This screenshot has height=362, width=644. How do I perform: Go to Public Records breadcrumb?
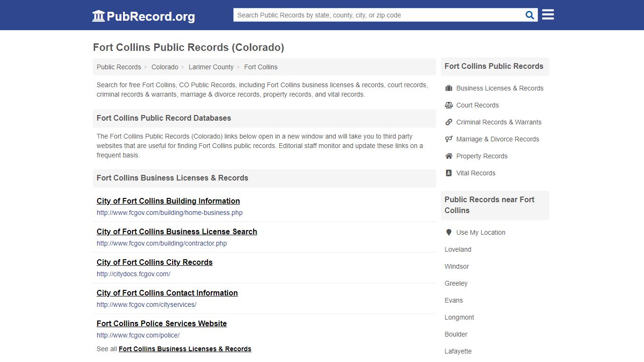(119, 67)
